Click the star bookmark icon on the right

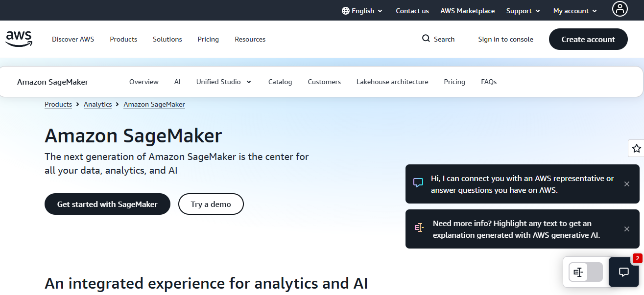[637, 148]
